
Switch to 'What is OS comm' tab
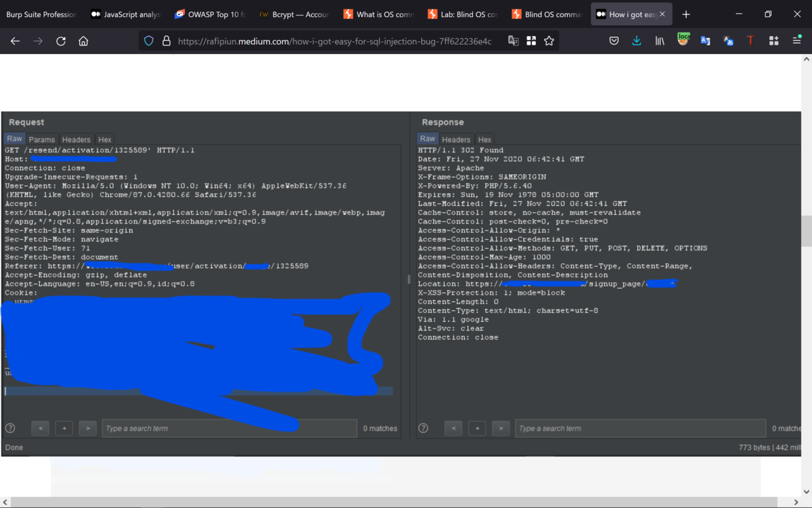[x=378, y=14]
